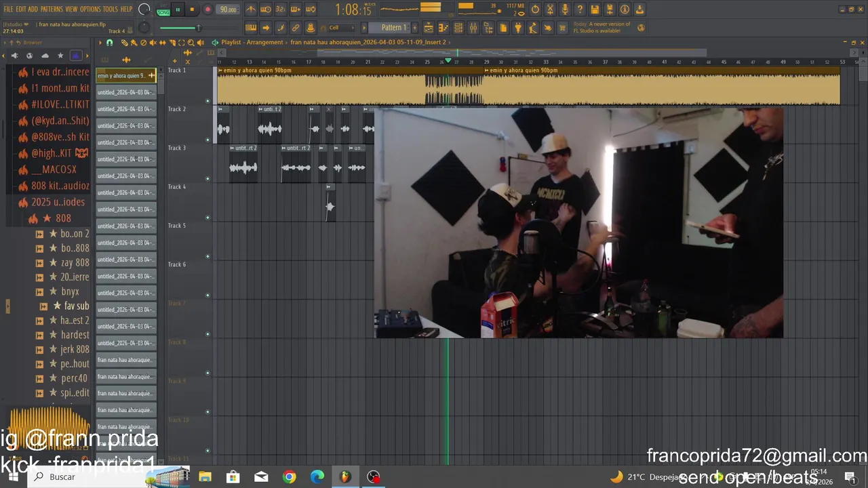This screenshot has width=868, height=488.
Task: Click the undo history icon
Action: click(x=535, y=9)
